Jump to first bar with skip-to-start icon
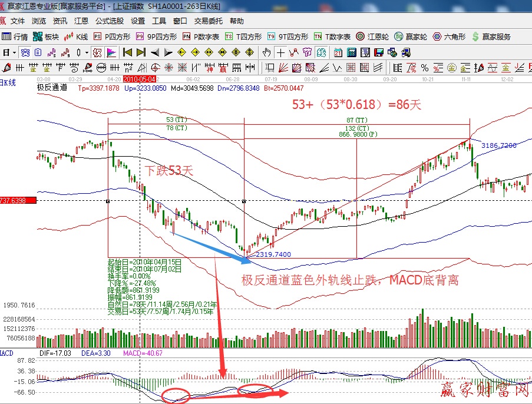The image size is (532, 404). [127, 52]
